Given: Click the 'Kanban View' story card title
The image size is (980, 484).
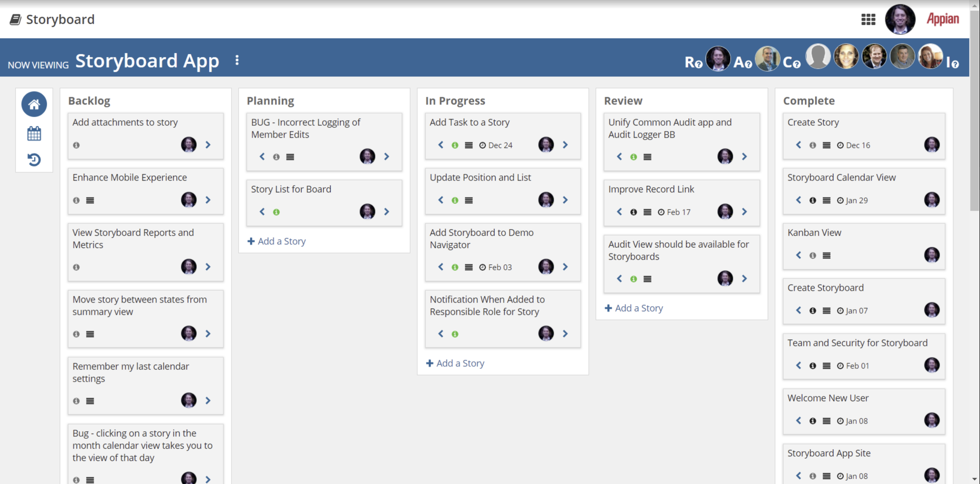Looking at the screenshot, I should click(814, 232).
